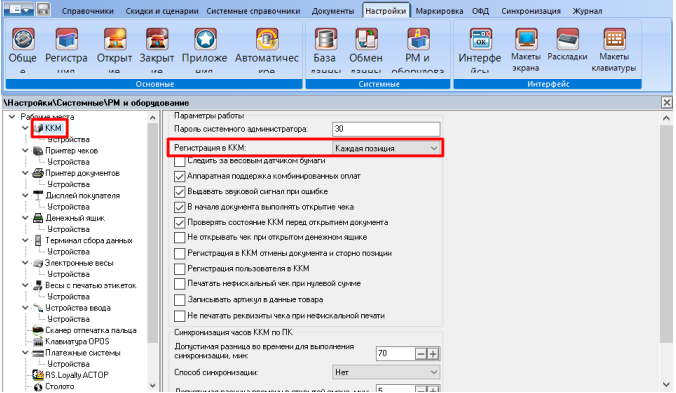Image resolution: width=676 pixels, height=393 pixels.
Task: Decrease the 70 minutes sync difference value
Action: (x=421, y=354)
